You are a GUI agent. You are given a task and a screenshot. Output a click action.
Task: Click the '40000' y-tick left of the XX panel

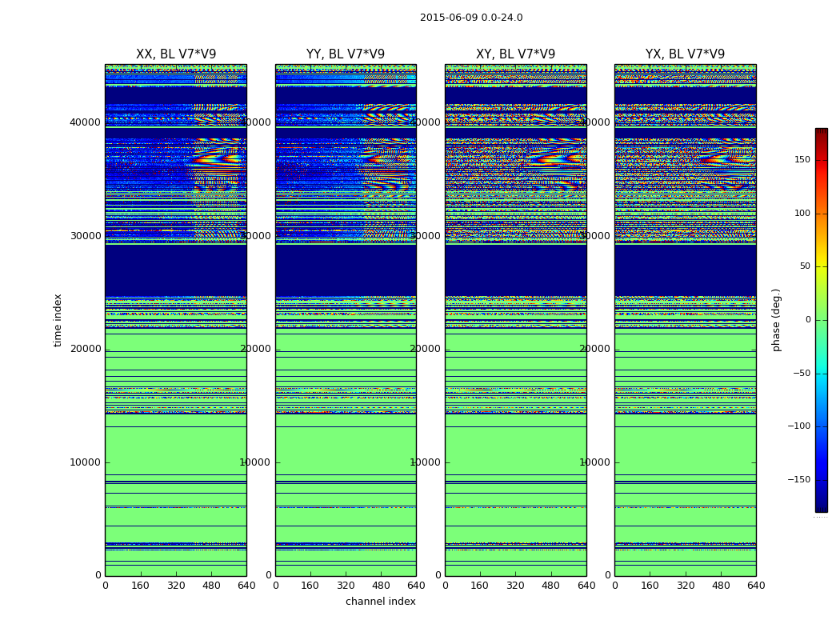pos(86,122)
